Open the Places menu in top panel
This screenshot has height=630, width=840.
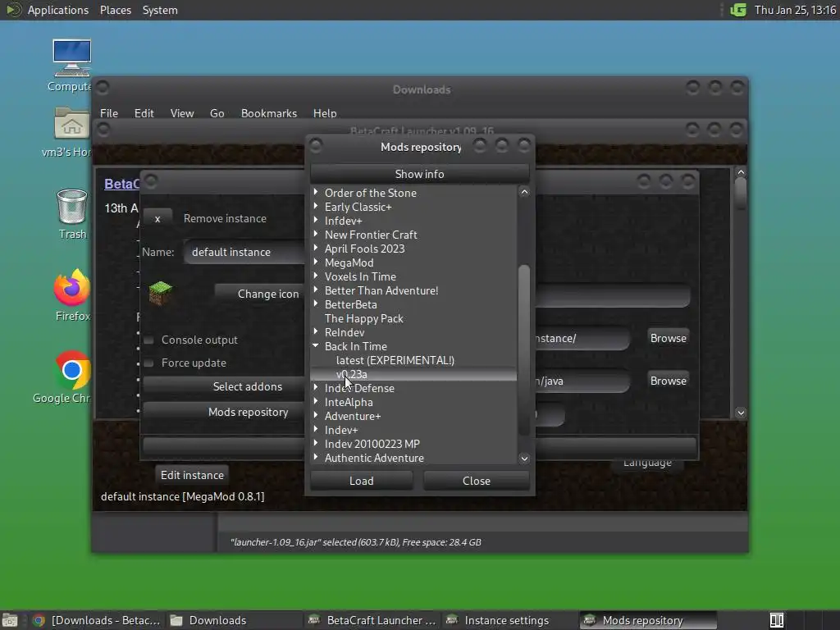pyautogui.click(x=115, y=10)
